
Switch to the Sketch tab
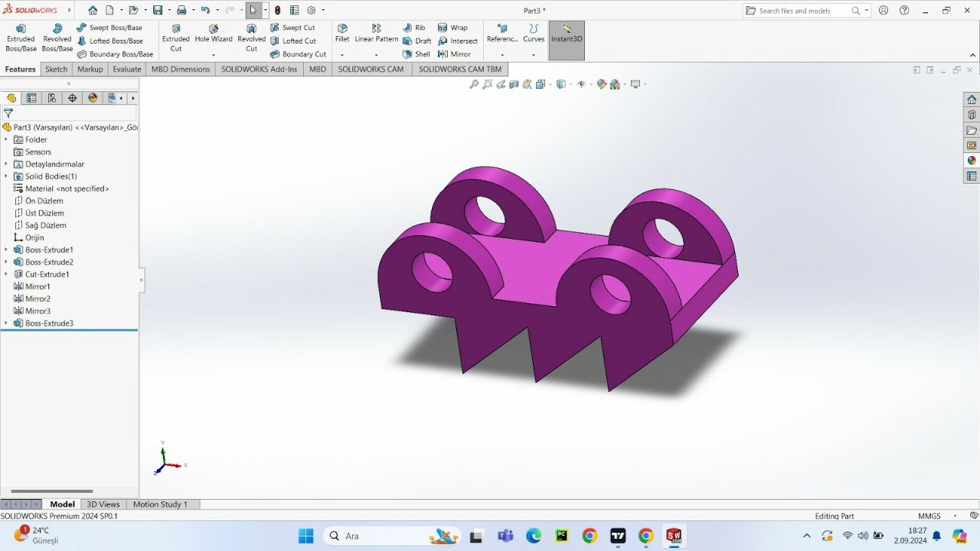tap(56, 69)
